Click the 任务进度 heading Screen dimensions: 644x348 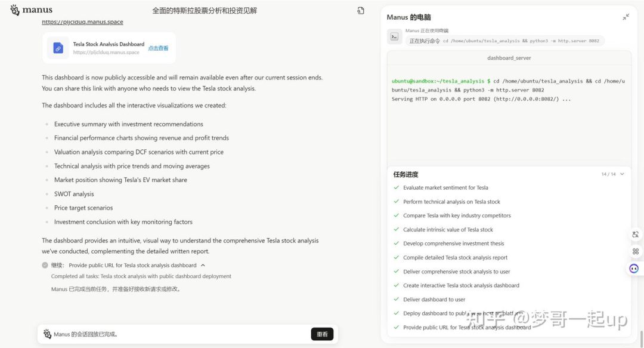pos(406,174)
